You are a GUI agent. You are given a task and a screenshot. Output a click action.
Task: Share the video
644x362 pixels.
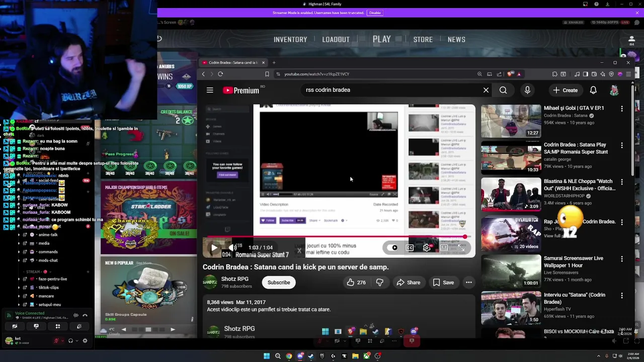(408, 283)
